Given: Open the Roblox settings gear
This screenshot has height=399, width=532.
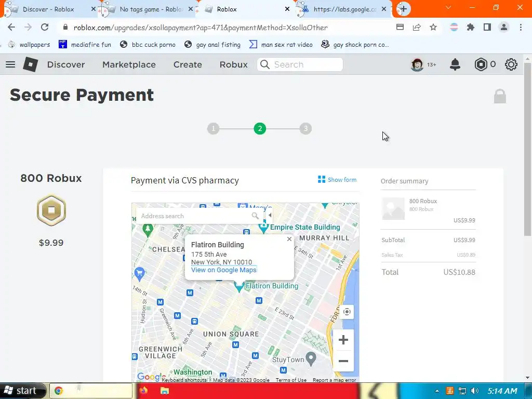Looking at the screenshot, I should click(511, 64).
